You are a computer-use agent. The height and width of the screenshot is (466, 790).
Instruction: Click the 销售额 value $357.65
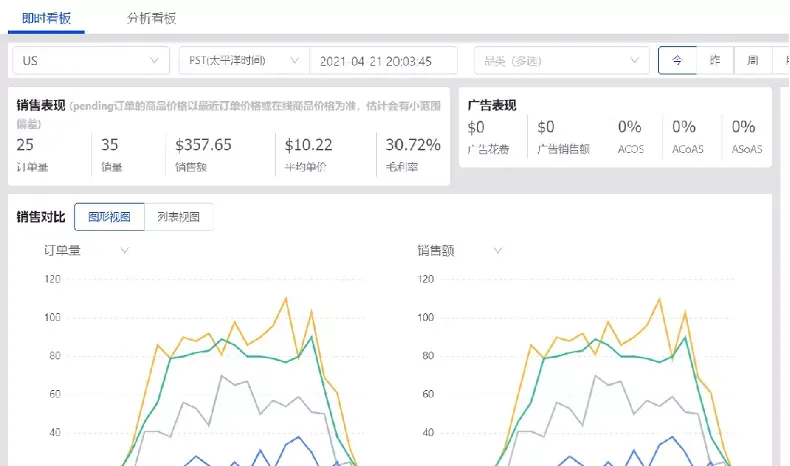click(x=203, y=145)
